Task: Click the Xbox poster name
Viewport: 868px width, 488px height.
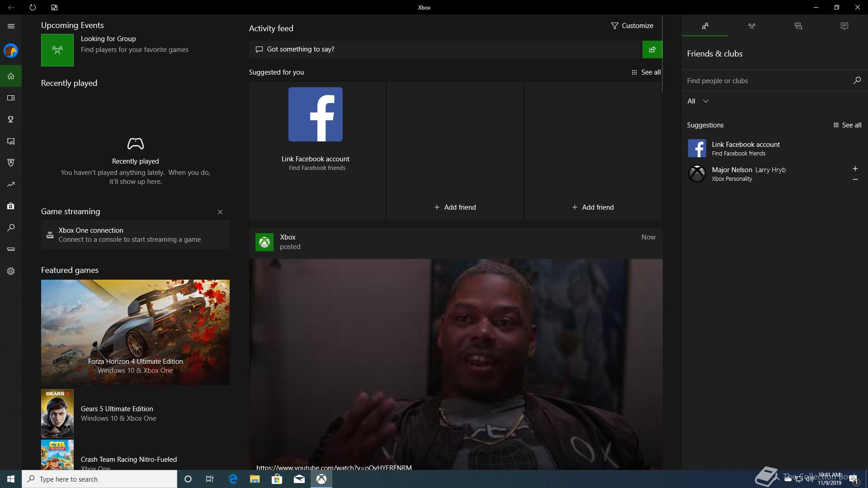Action: point(288,237)
